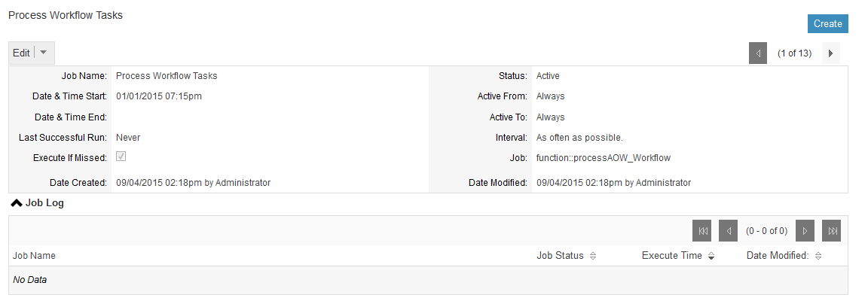Click the Job Log section title
868x304 pixels.
[44, 203]
